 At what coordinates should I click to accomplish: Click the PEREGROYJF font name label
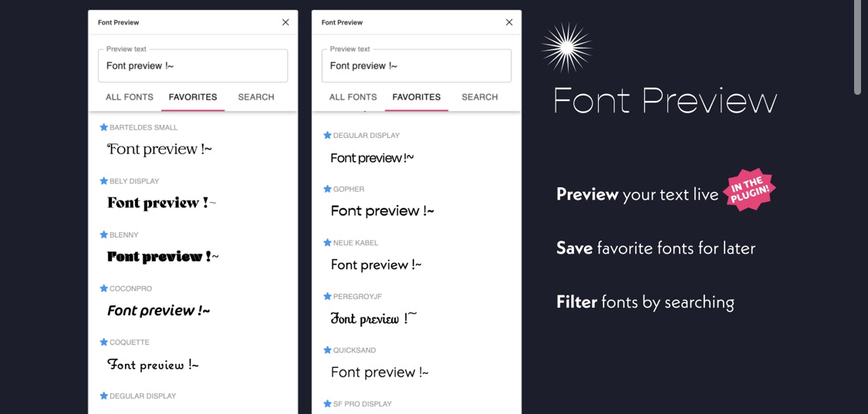point(357,296)
